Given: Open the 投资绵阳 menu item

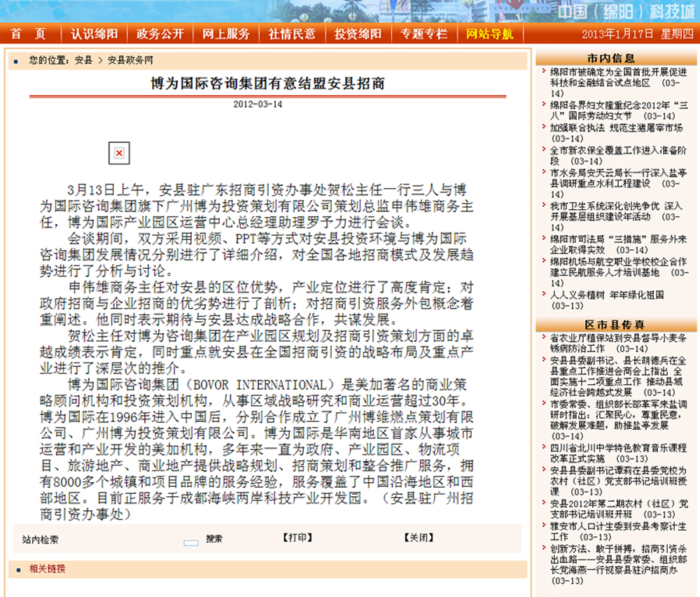Looking at the screenshot, I should [x=358, y=34].
